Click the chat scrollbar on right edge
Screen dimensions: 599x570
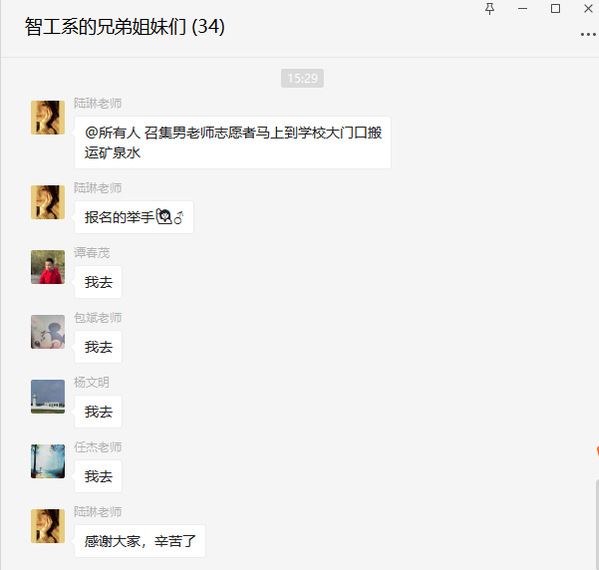(597, 523)
